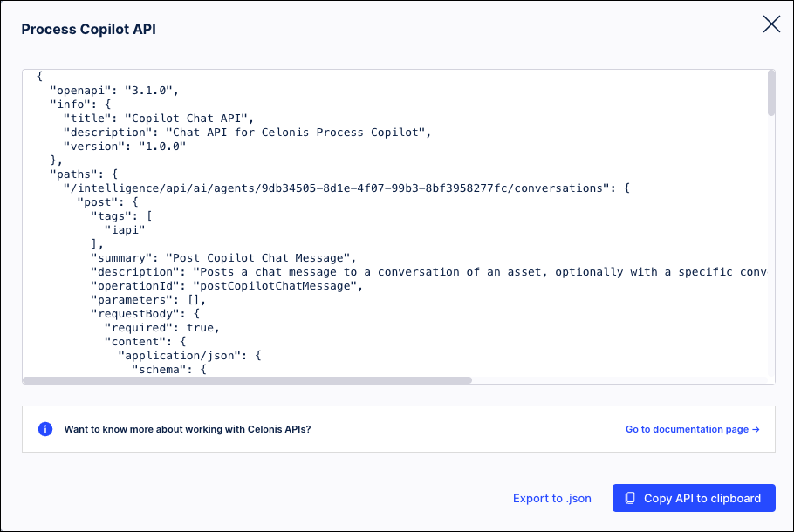Click the "title": "Copilot Chat API" line
The height and width of the screenshot is (532, 794).
159,119
